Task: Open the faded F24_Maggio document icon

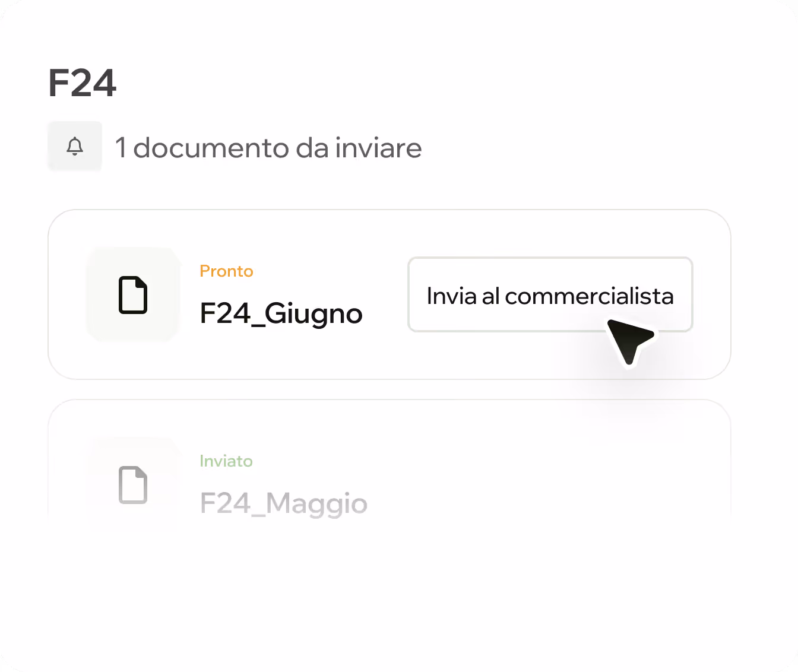Action: click(133, 484)
